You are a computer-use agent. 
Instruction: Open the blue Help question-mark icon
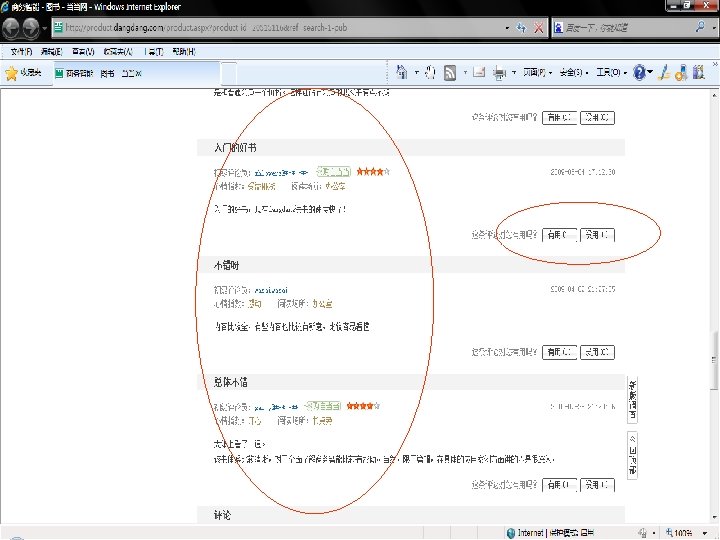click(x=640, y=72)
